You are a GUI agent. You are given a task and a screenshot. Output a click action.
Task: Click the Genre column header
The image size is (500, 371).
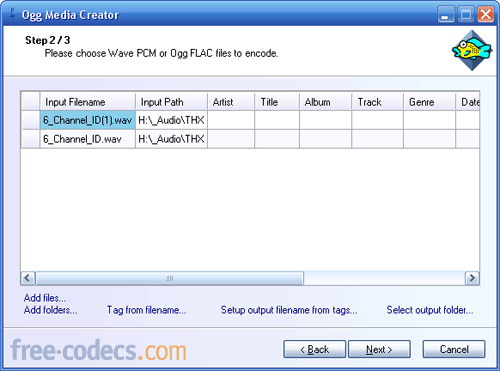[429, 102]
